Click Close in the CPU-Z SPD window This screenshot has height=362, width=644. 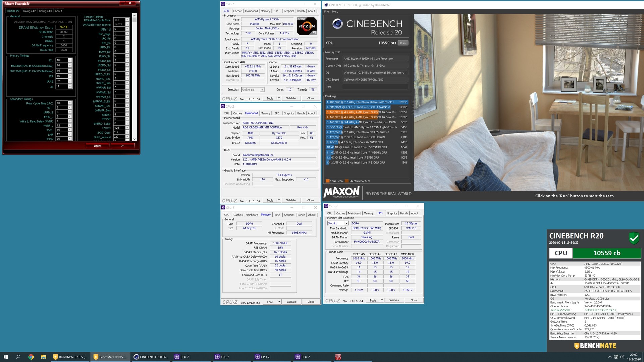click(414, 300)
